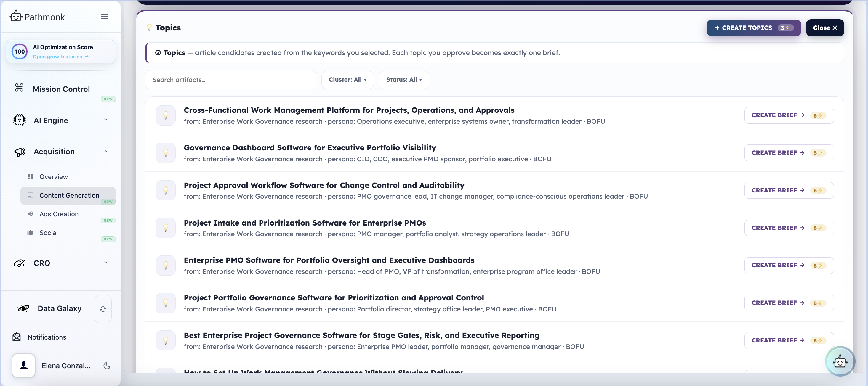Image resolution: width=868 pixels, height=386 pixels.
Task: Open the Cluster: All dropdown
Action: point(347,80)
